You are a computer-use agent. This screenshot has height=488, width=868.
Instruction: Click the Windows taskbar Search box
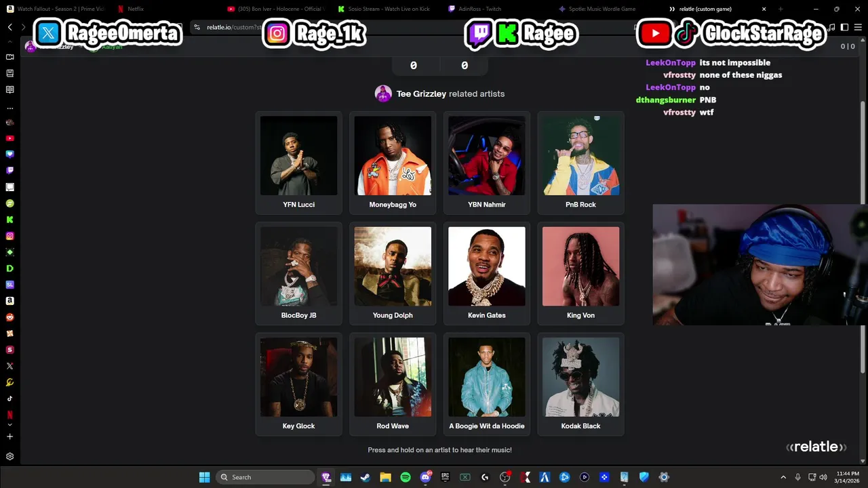(x=265, y=477)
